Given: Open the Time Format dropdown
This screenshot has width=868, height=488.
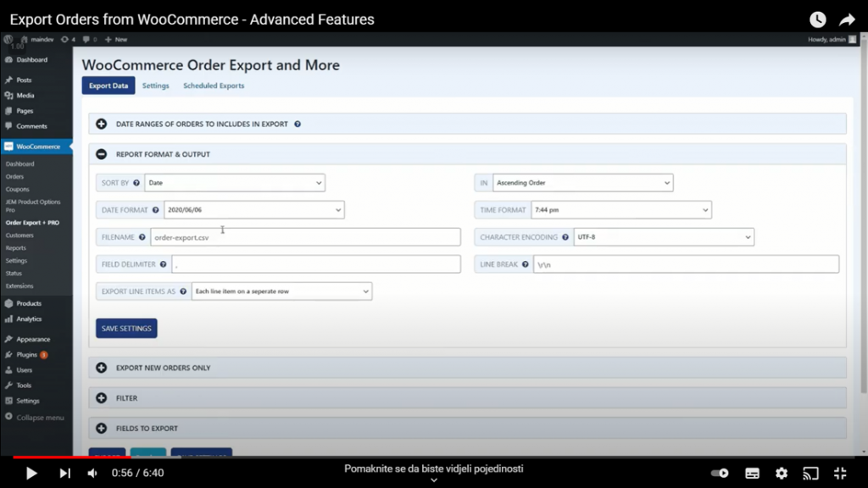Looking at the screenshot, I should click(621, 210).
